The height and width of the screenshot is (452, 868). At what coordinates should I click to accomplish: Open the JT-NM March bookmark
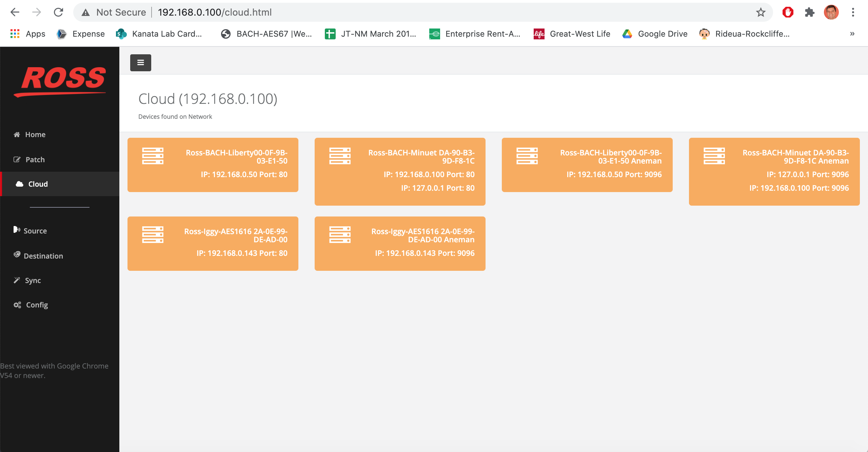pos(371,34)
